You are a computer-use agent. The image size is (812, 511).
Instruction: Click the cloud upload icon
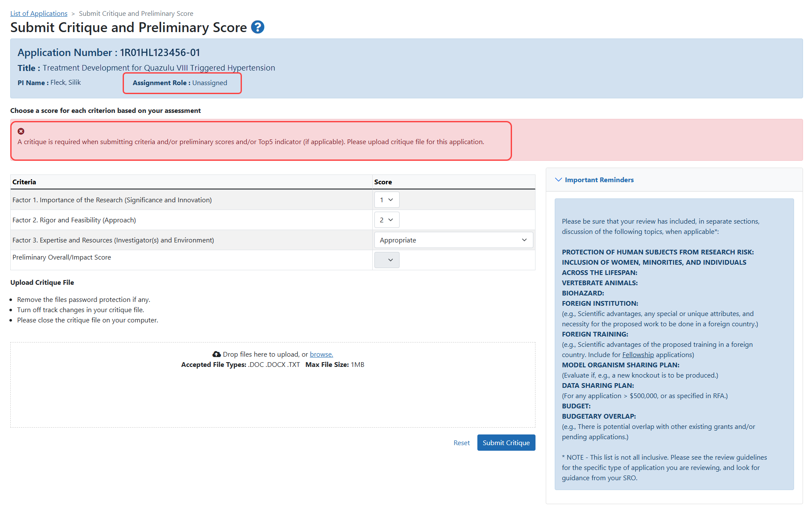pos(217,354)
